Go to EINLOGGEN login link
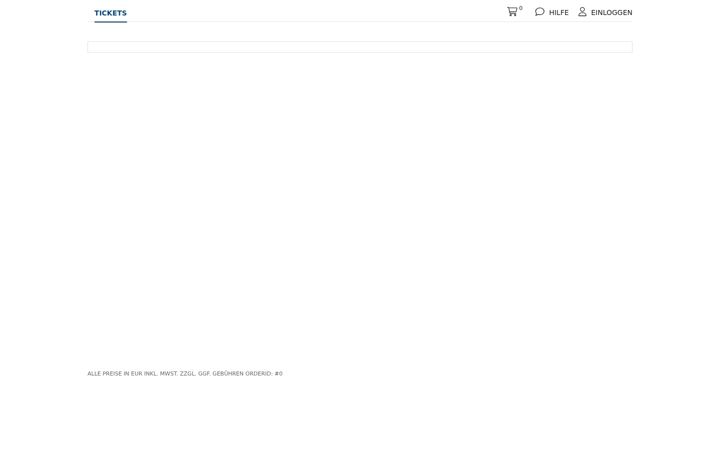 pos(611,13)
